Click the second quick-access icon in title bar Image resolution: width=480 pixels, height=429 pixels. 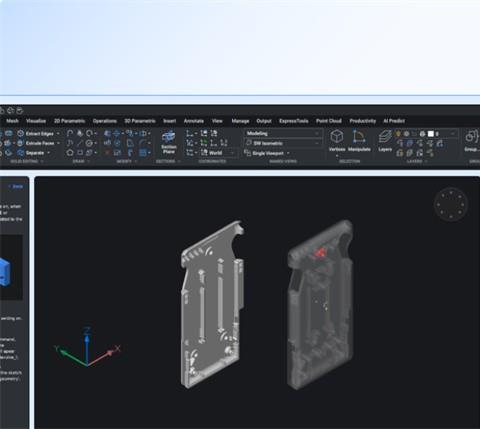[11, 111]
